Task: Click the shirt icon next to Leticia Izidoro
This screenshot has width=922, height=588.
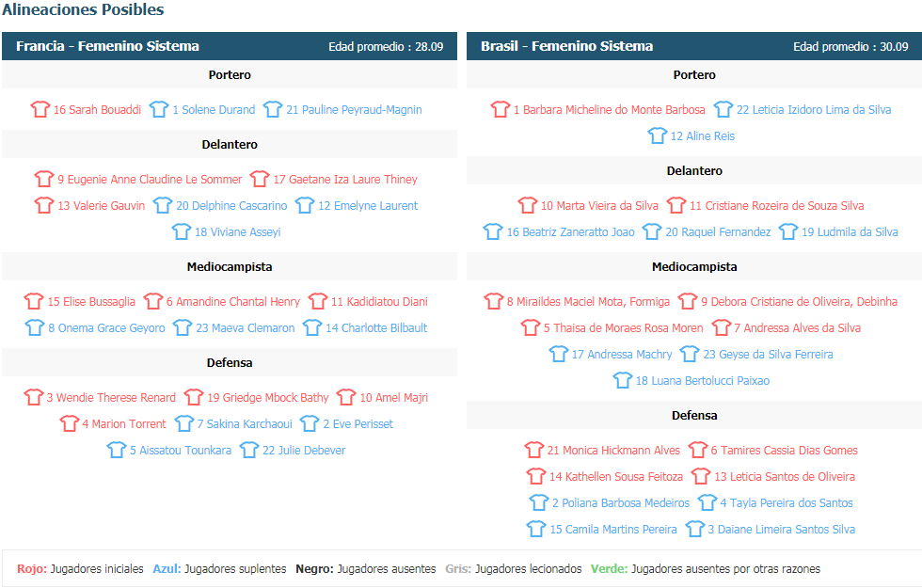Action: click(723, 109)
